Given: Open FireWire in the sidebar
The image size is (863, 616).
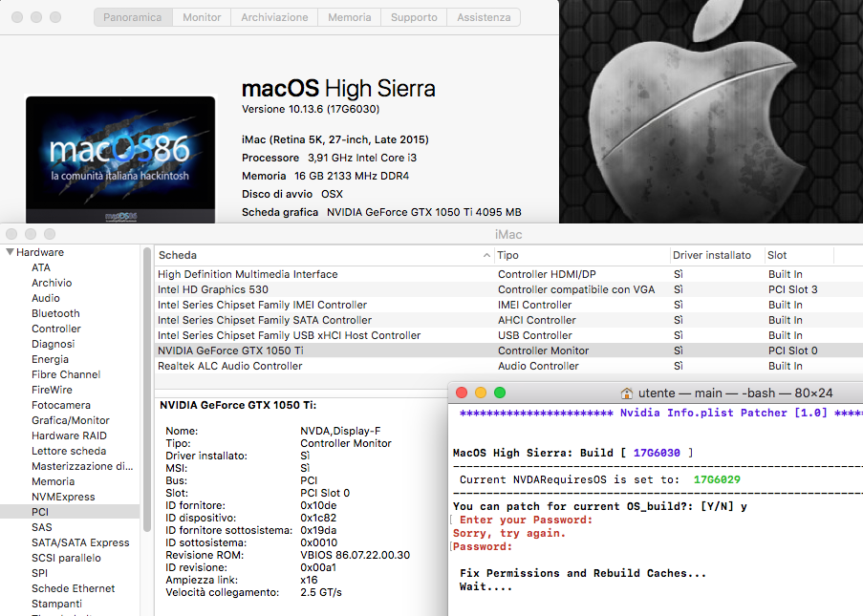Looking at the screenshot, I should [52, 390].
